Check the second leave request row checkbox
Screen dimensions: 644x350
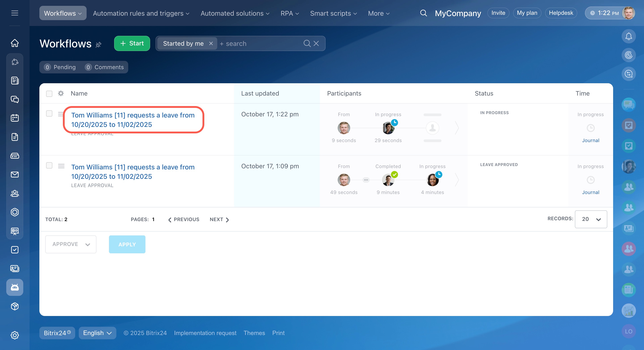tap(49, 166)
